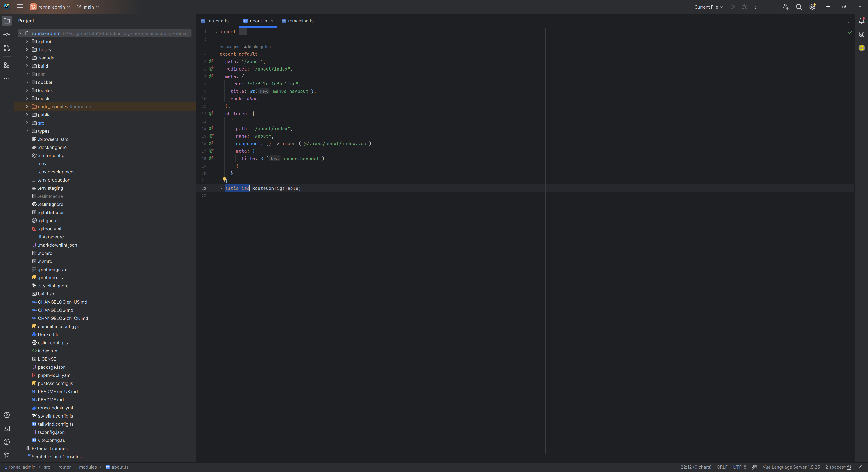This screenshot has height=472, width=868.
Task: Open the Problems tool window
Action: 7,442
